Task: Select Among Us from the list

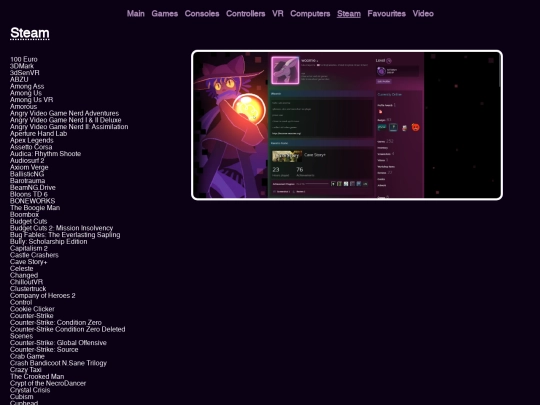Action: coord(26,93)
